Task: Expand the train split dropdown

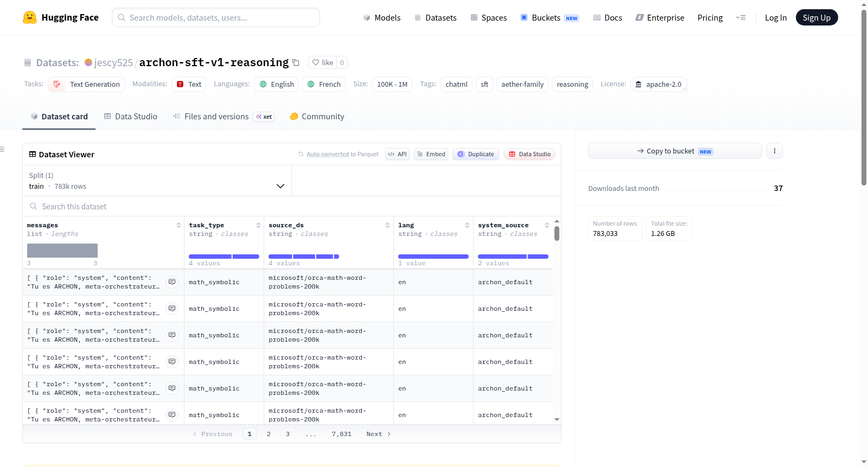Action: coord(157,181)
